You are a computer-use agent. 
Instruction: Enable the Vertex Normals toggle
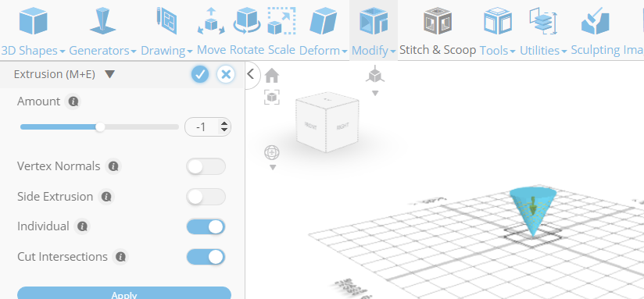[206, 166]
